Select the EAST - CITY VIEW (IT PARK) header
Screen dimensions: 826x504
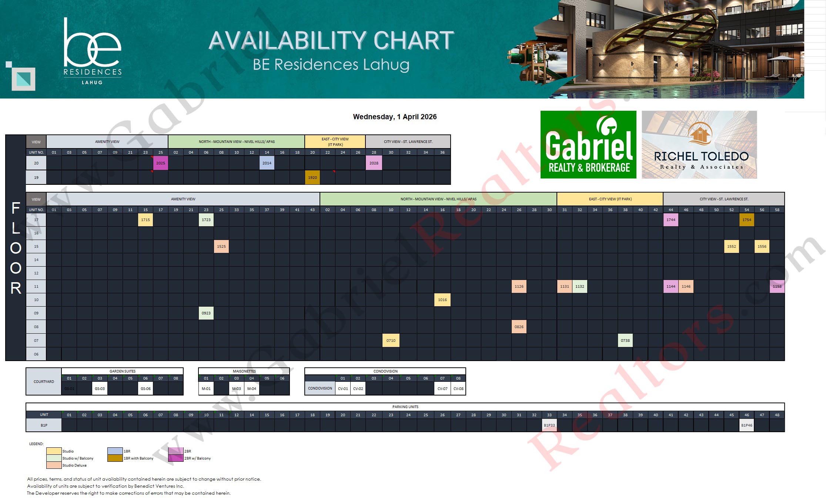pyautogui.click(x=609, y=199)
